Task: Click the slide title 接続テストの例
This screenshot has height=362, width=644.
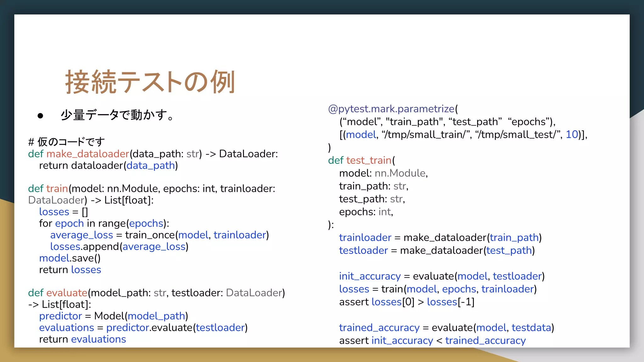Action: pos(150,82)
